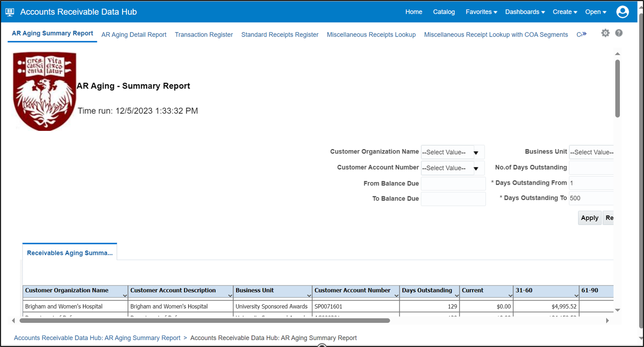Open Business Unit select value dropdown
This screenshot has width=644, height=347.
click(591, 152)
